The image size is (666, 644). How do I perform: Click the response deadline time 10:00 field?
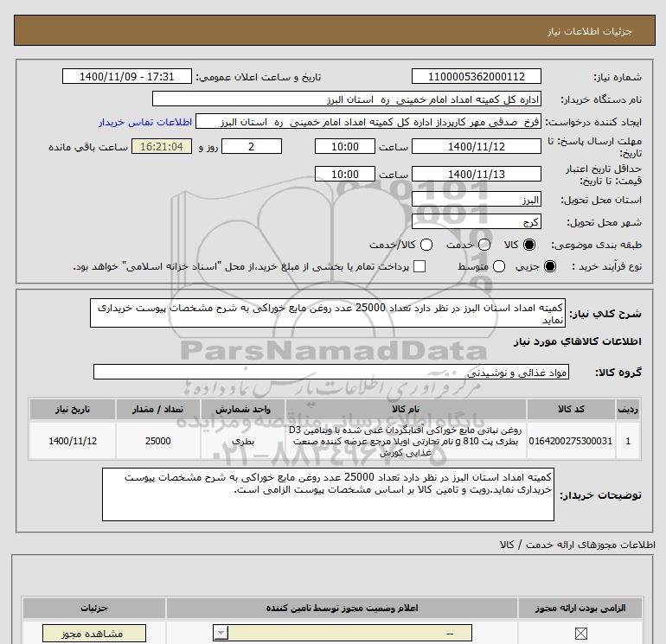click(x=344, y=146)
